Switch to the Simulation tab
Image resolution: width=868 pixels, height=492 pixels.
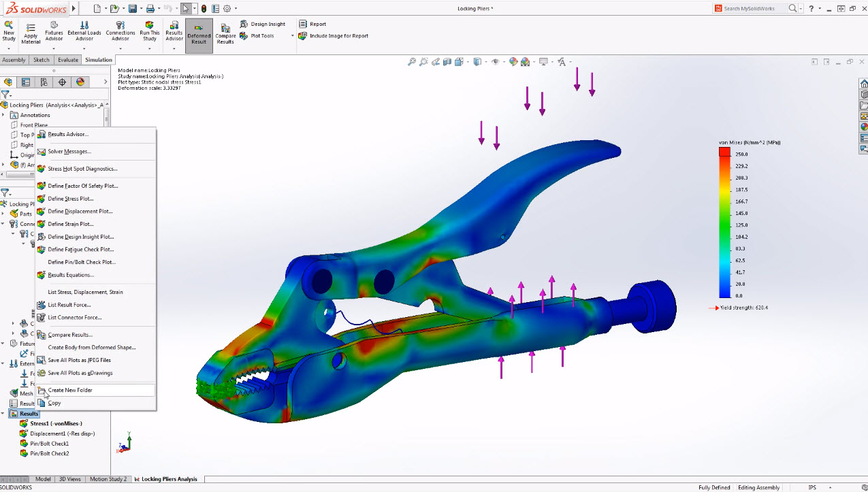click(x=98, y=59)
